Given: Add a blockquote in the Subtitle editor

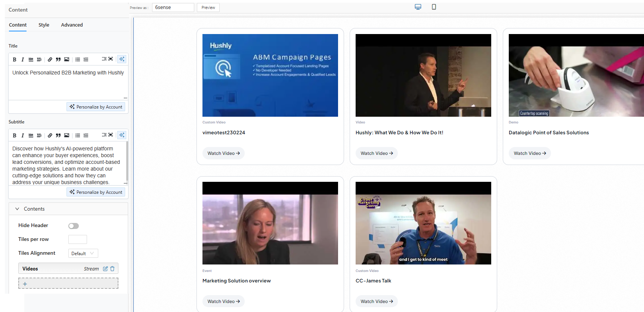Looking at the screenshot, I should (x=58, y=135).
